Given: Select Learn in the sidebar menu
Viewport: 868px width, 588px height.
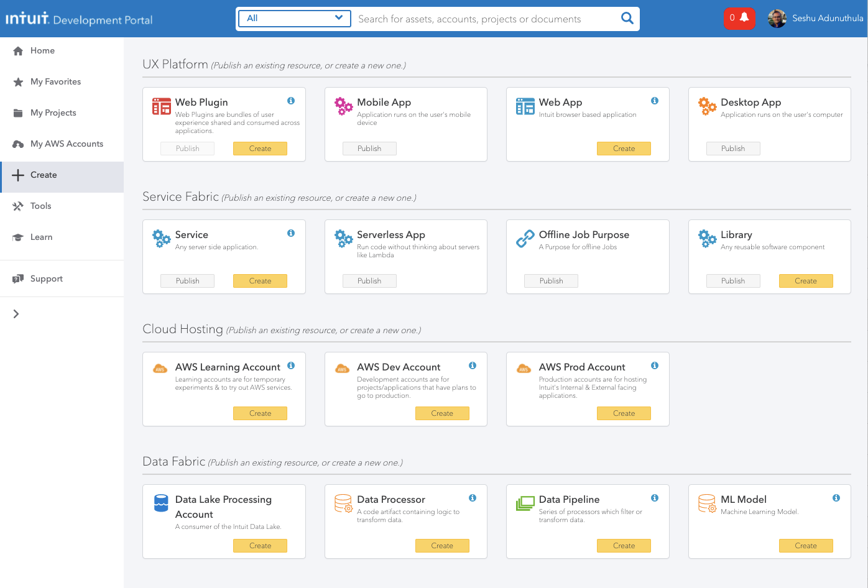Looking at the screenshot, I should 62,237.
